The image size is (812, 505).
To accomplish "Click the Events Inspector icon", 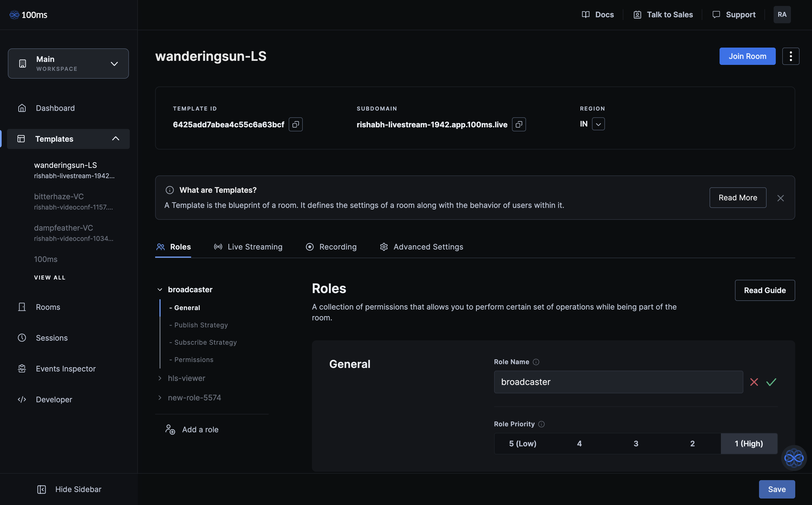I will click(22, 368).
